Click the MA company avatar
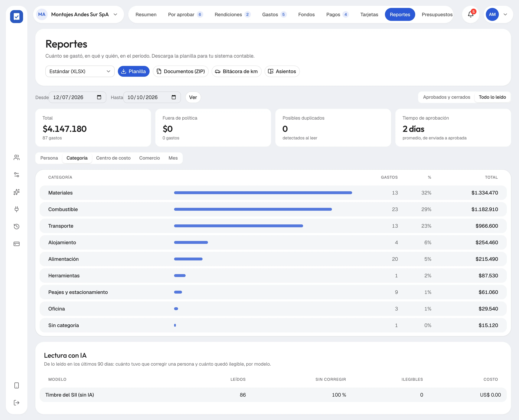This screenshot has width=519, height=420. click(x=42, y=15)
